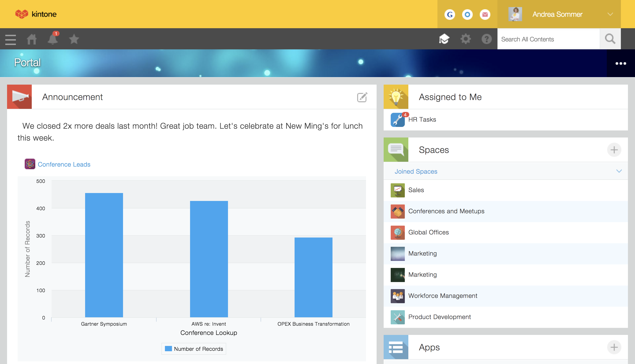Screen dimensions: 635x364
Task: Open the Google shortcut icon
Action: (450, 15)
